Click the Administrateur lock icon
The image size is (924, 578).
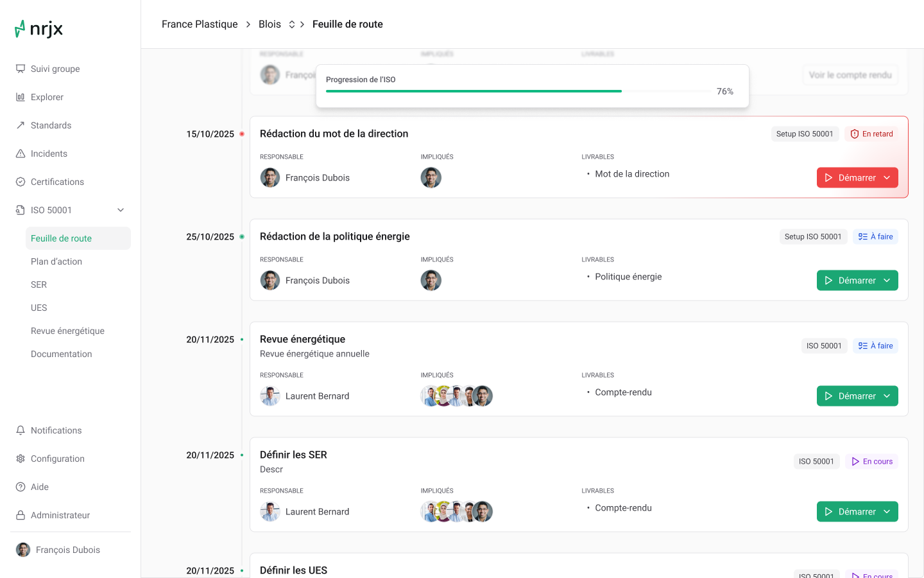(x=21, y=515)
